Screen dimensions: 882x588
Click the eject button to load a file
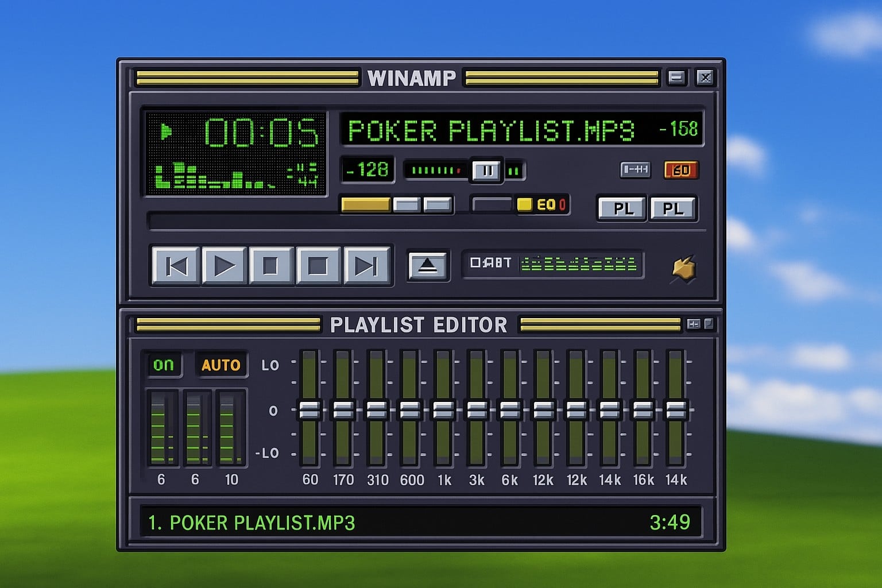pos(428,265)
